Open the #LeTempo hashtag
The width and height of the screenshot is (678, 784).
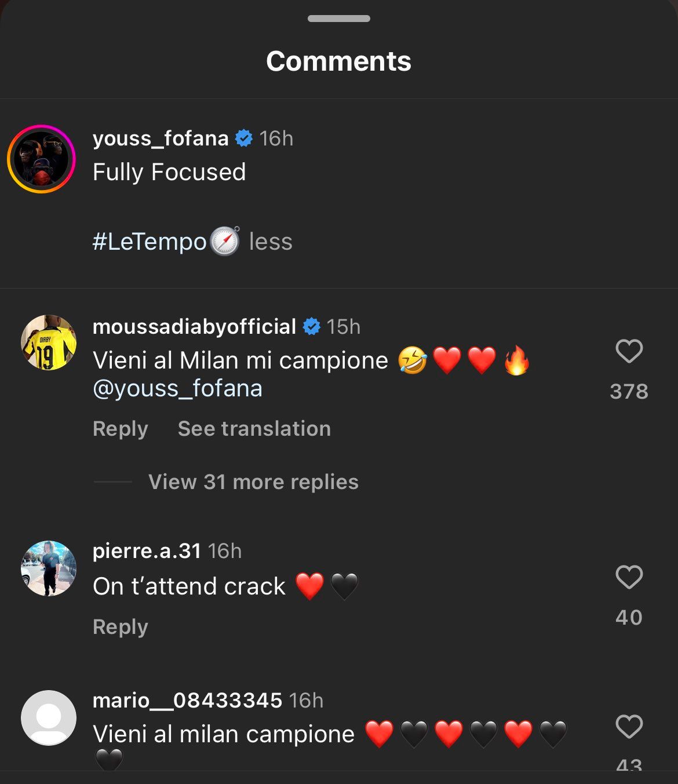pos(147,242)
